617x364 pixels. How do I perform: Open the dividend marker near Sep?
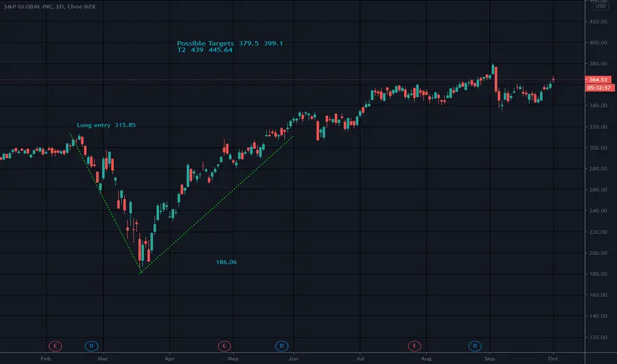pos(475,346)
